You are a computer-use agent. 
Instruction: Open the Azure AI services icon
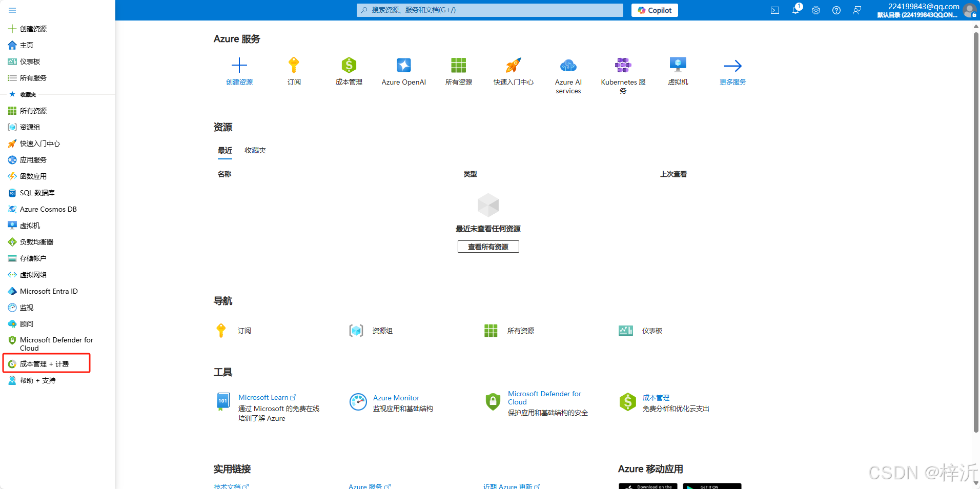568,65
